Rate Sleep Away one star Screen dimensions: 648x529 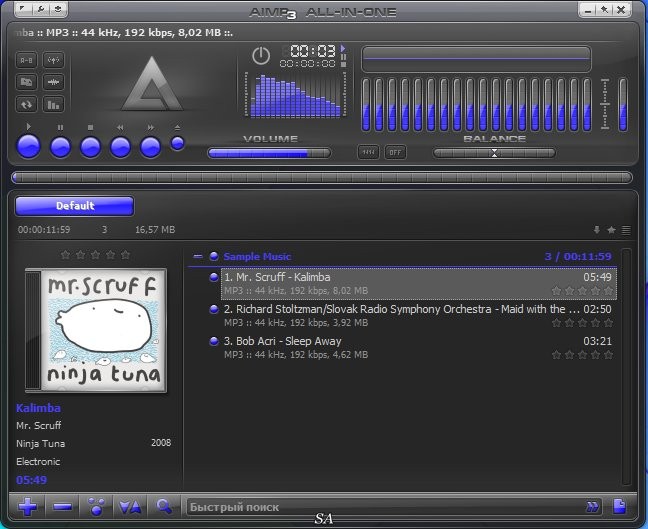coord(556,355)
